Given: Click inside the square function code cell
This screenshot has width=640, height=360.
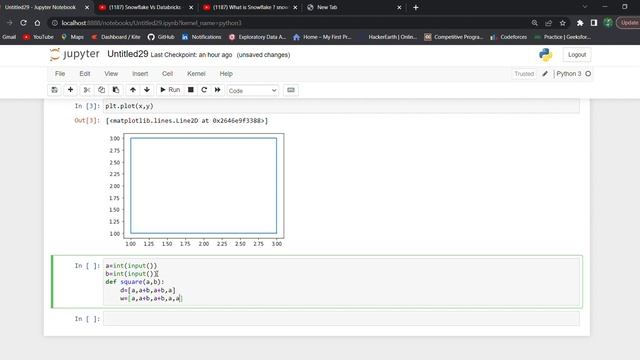Looking at the screenshot, I should coord(341,282).
